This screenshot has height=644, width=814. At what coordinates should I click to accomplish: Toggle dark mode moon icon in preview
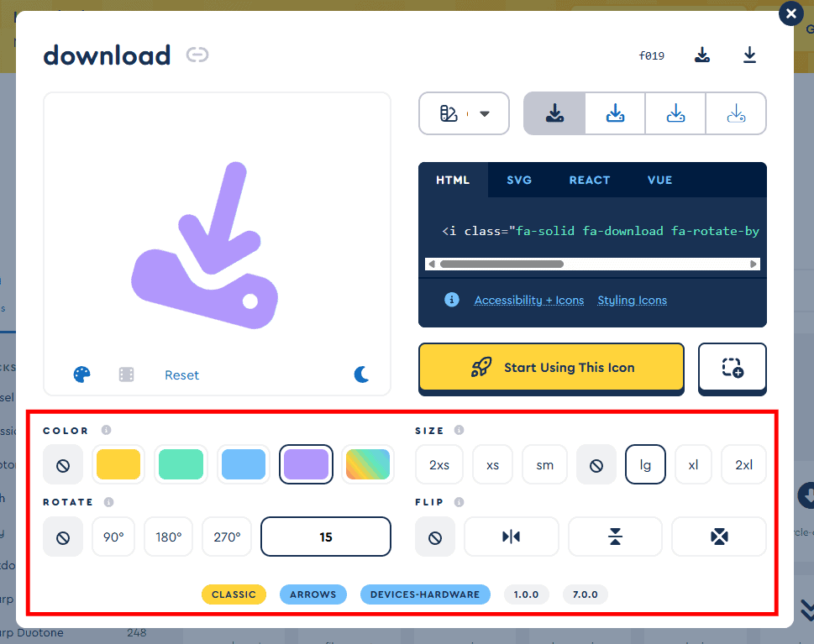(361, 374)
